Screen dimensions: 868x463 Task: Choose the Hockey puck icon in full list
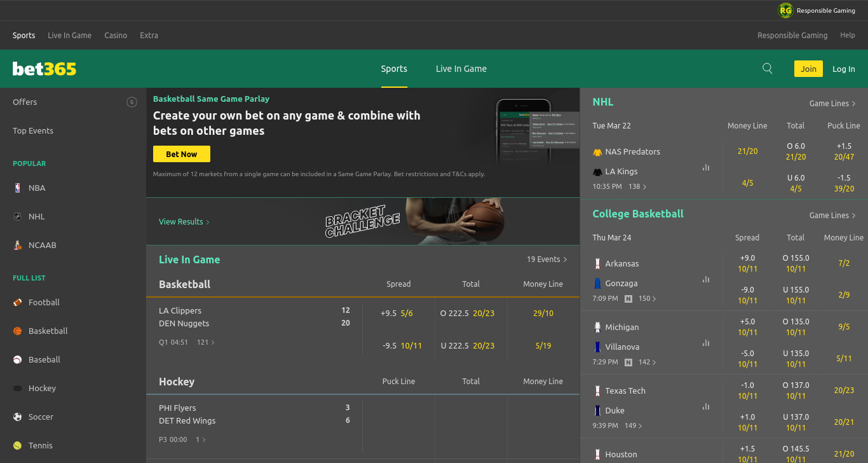coord(18,388)
